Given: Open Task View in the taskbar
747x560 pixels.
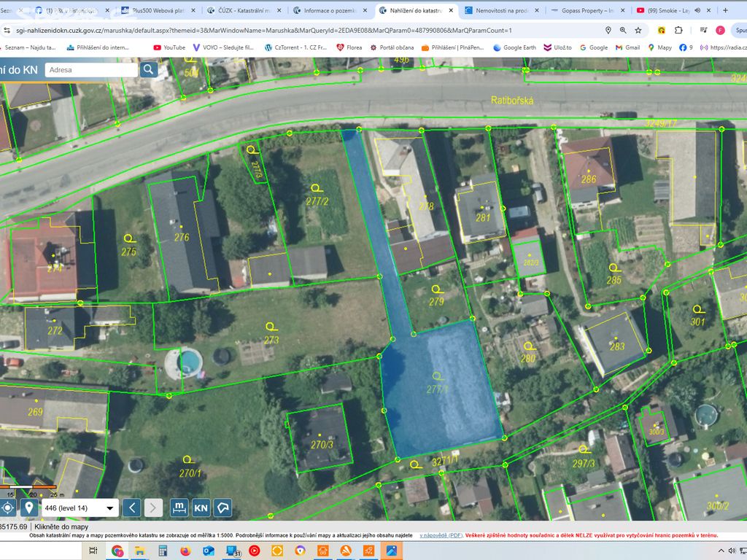Looking at the screenshot, I should click(93, 551).
